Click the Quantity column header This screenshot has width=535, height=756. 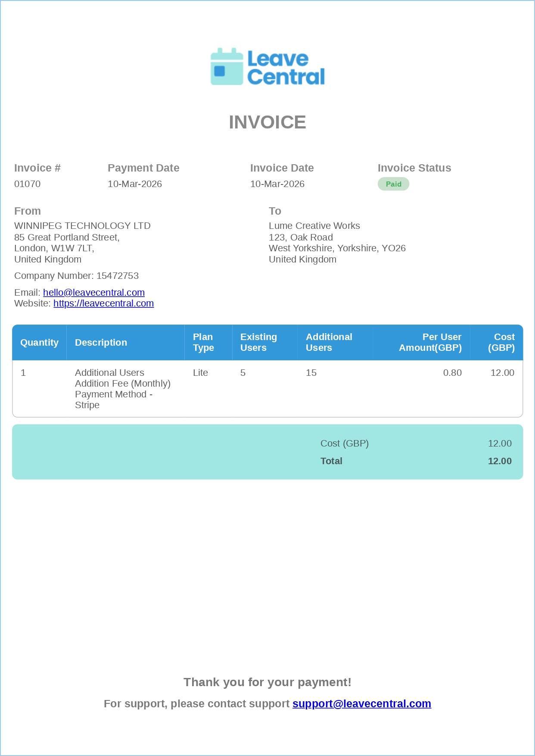(39, 343)
